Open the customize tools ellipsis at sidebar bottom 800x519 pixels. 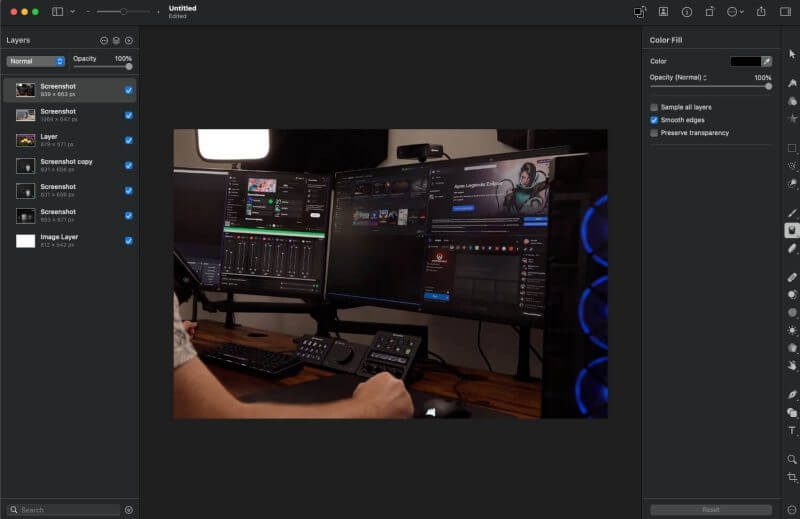point(792,509)
